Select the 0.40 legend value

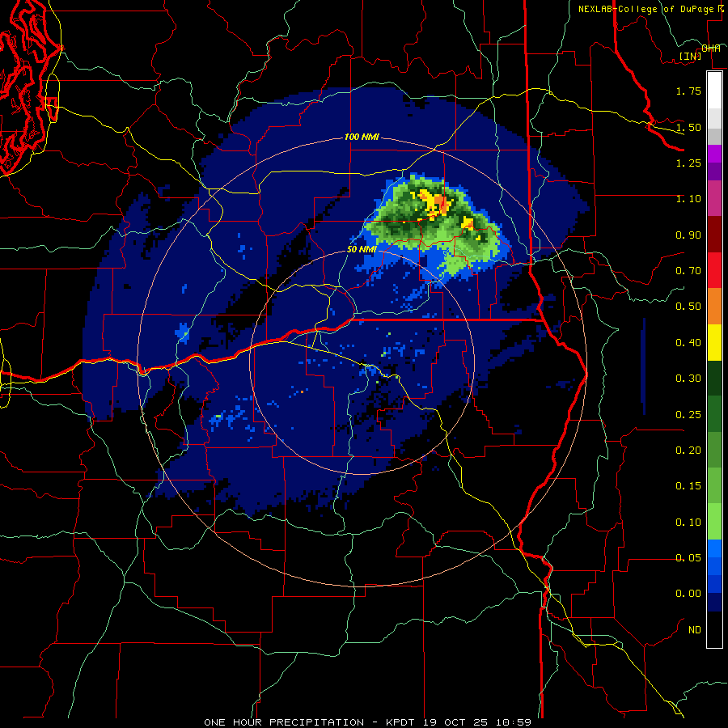click(x=688, y=343)
